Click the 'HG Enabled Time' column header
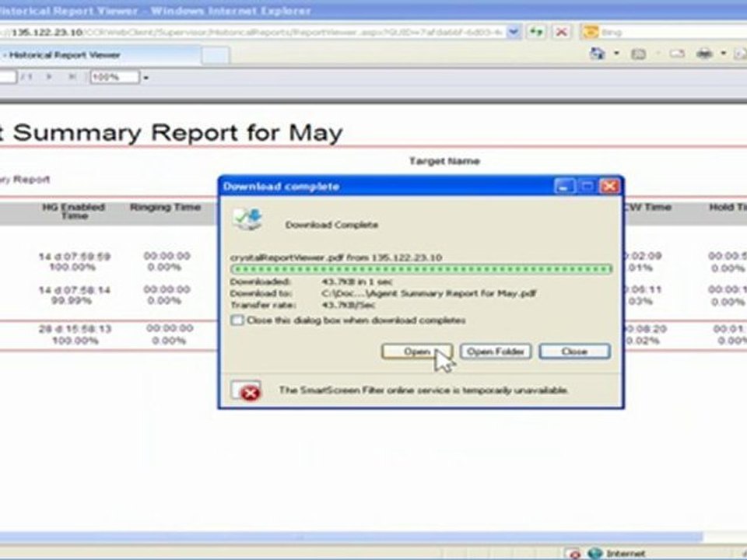Screen dimensions: 747x560 point(74,211)
